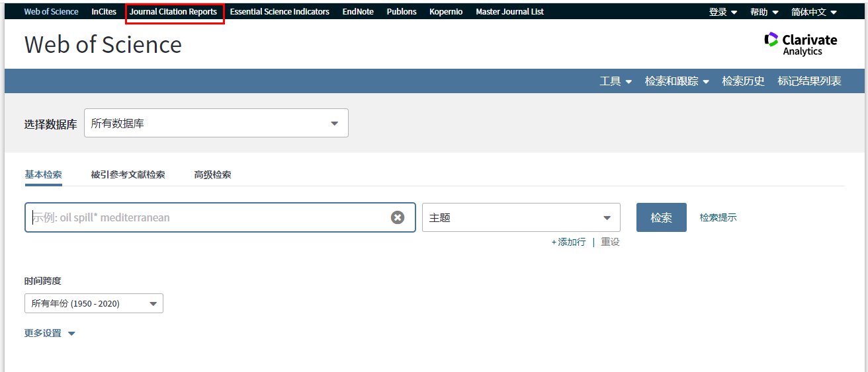
Task: Open the 主题 field dropdown
Action: click(x=521, y=217)
